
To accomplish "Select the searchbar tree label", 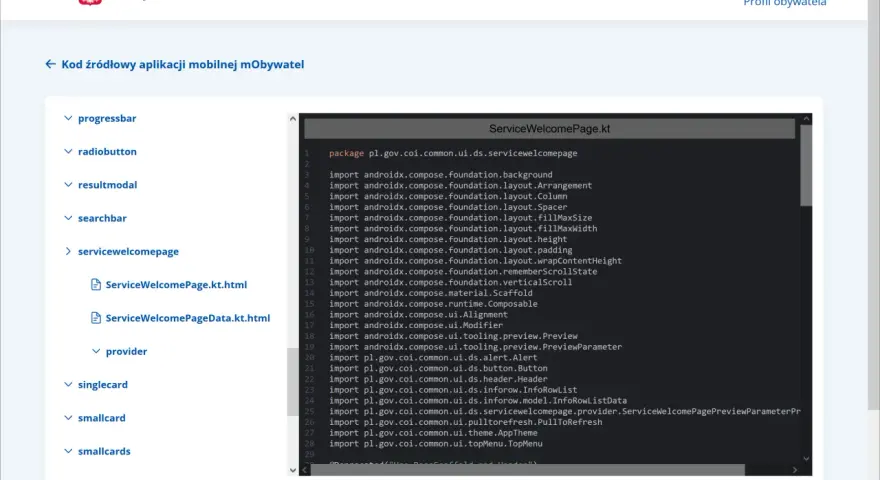I will pyautogui.click(x=102, y=218).
